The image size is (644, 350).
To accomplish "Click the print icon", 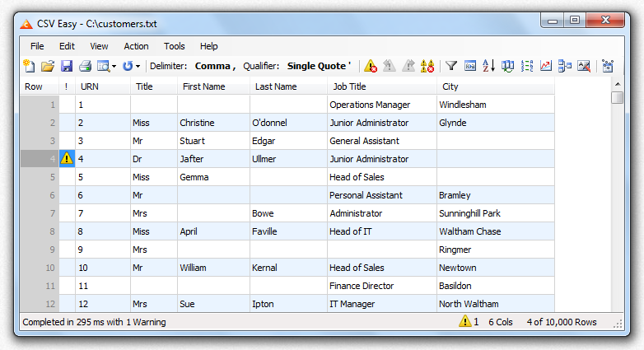I will pyautogui.click(x=85, y=66).
